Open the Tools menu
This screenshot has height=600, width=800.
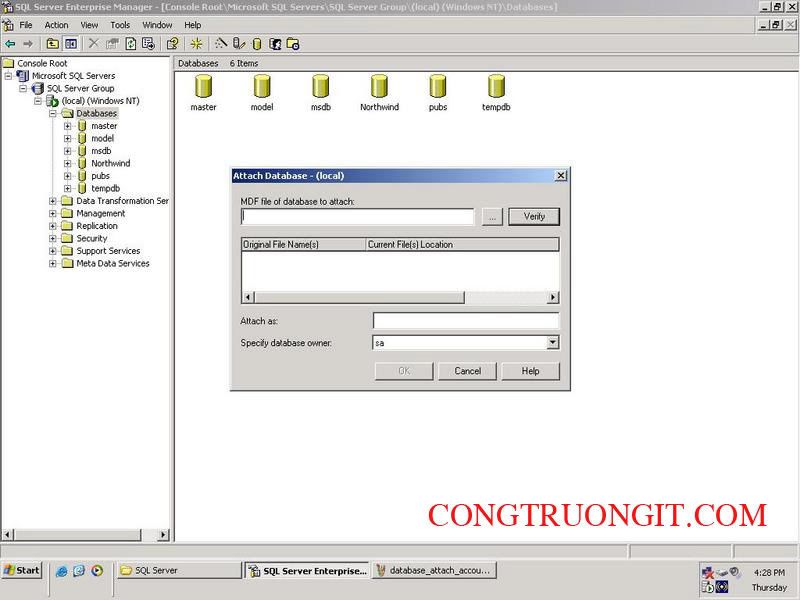click(120, 25)
